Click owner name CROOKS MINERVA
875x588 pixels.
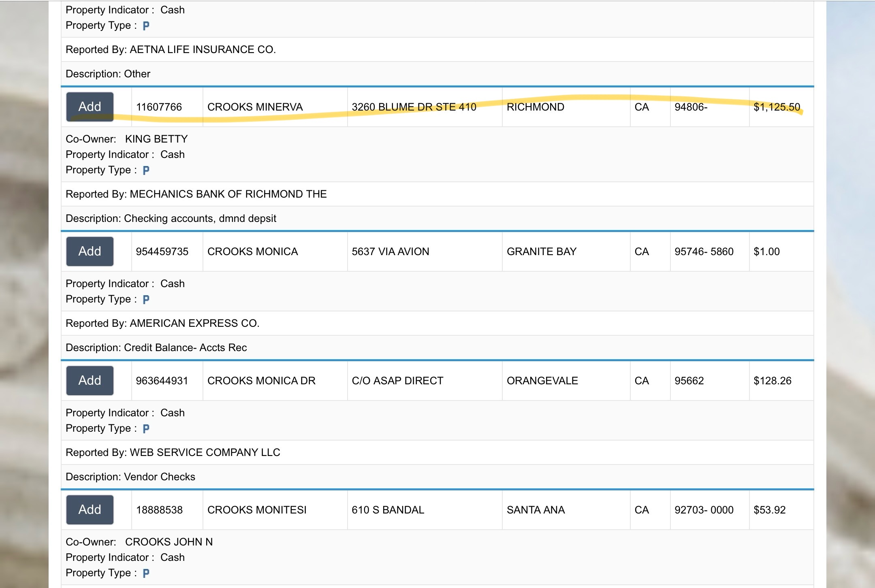click(255, 107)
